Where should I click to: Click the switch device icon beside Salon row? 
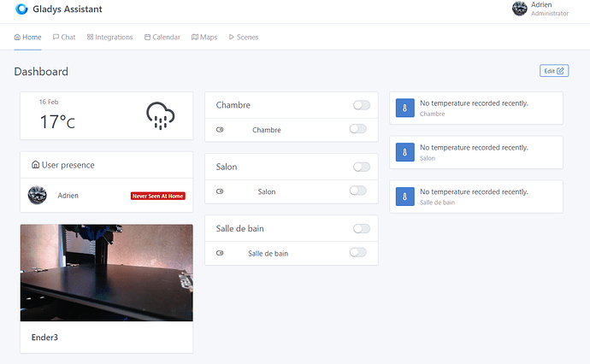220,191
